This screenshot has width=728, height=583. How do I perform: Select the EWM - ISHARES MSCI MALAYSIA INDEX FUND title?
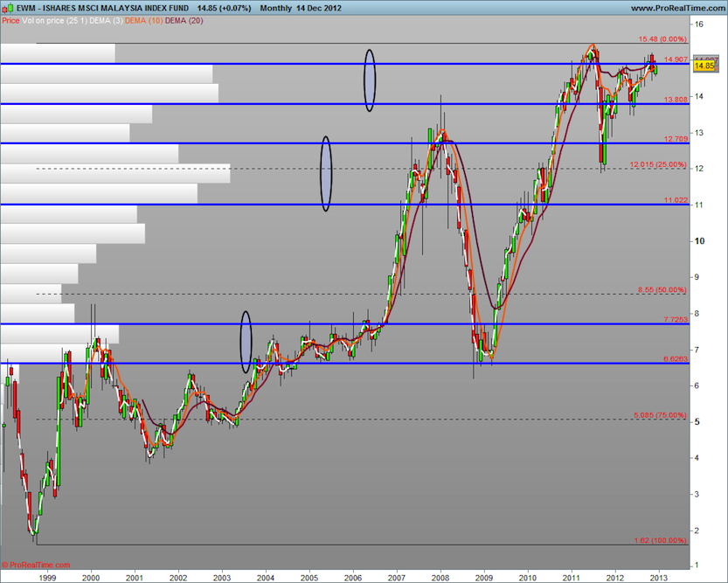102,9
